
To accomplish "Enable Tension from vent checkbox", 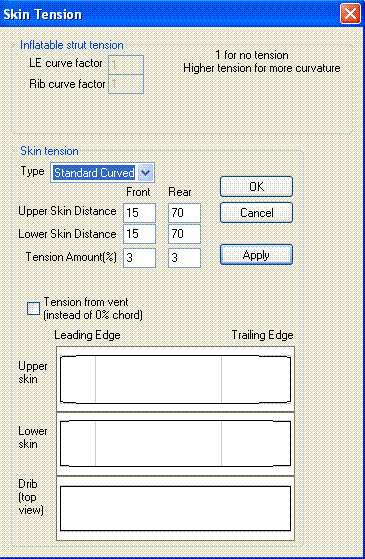I will click(34, 308).
